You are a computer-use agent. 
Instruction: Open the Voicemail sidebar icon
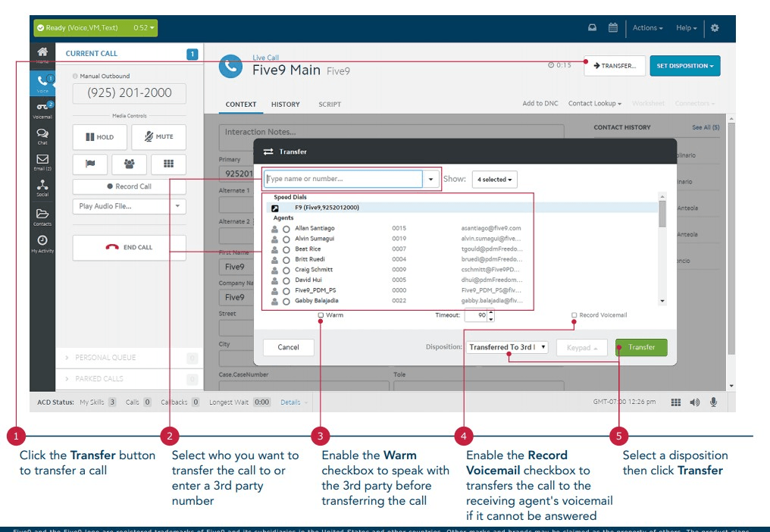click(42, 108)
